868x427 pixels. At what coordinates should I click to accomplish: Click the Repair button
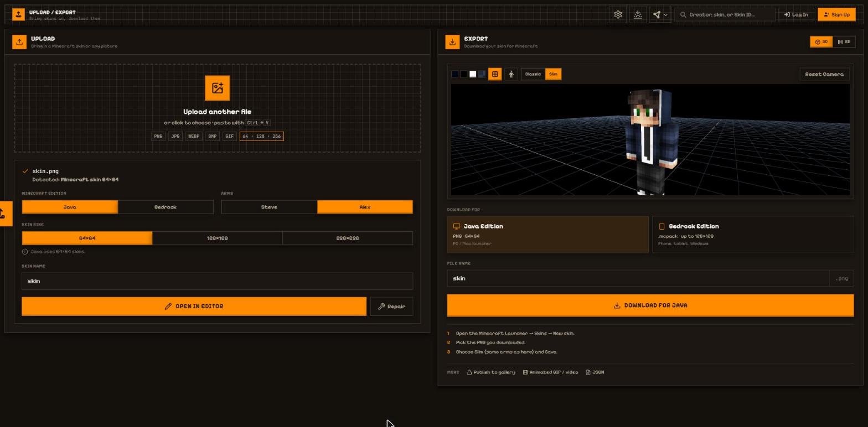[391, 306]
